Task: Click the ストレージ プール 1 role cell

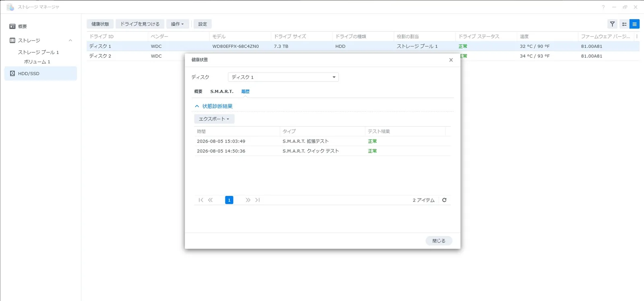Action: coord(417,46)
